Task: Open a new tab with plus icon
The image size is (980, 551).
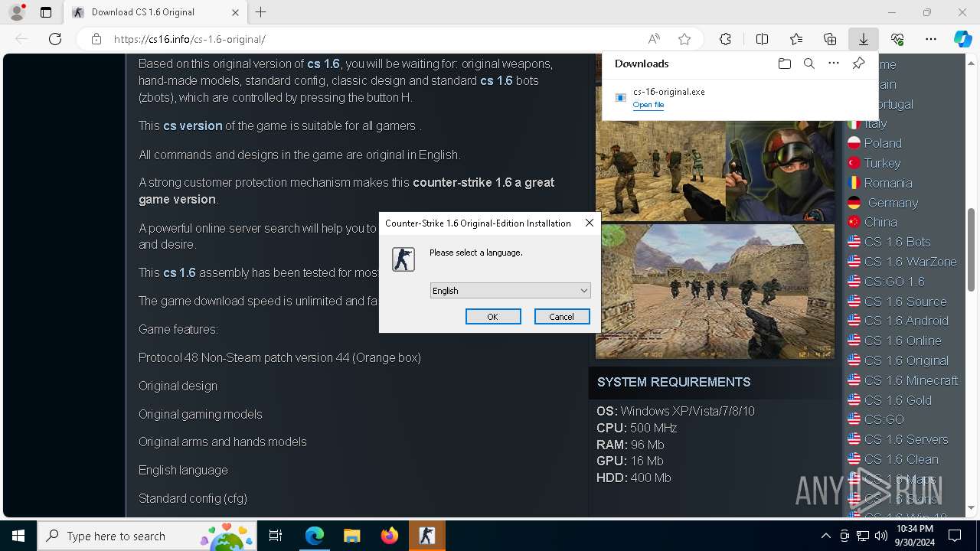Action: point(261,12)
